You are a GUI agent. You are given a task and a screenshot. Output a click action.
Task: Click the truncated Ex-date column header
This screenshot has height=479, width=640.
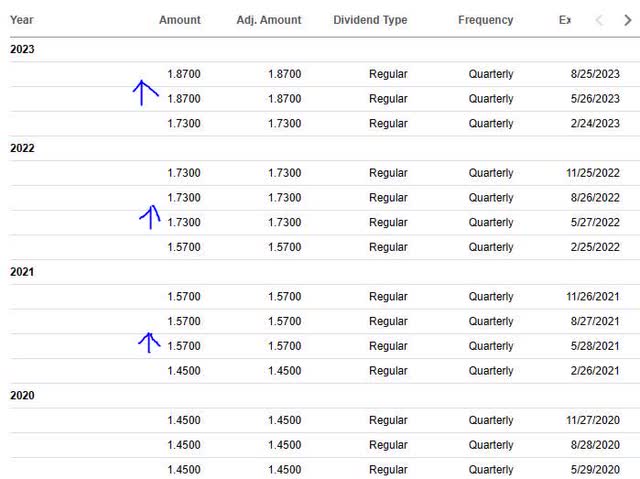tap(565, 20)
